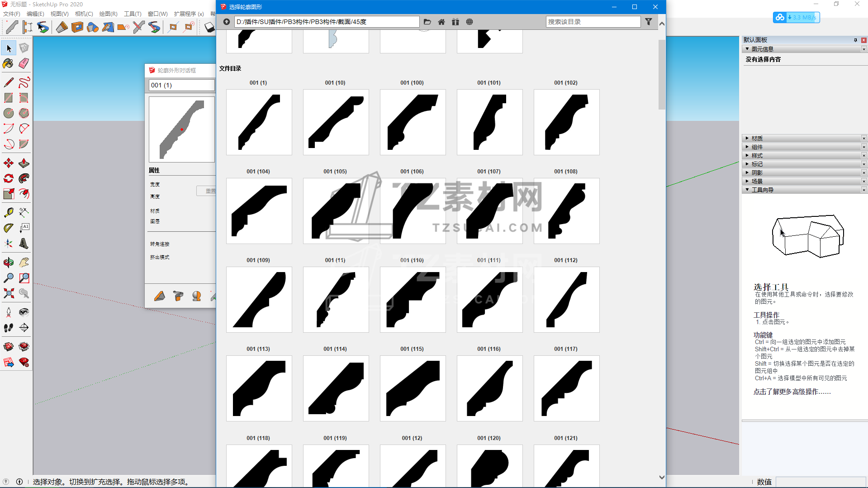
Task: Go up one directory level
Action: tap(227, 22)
